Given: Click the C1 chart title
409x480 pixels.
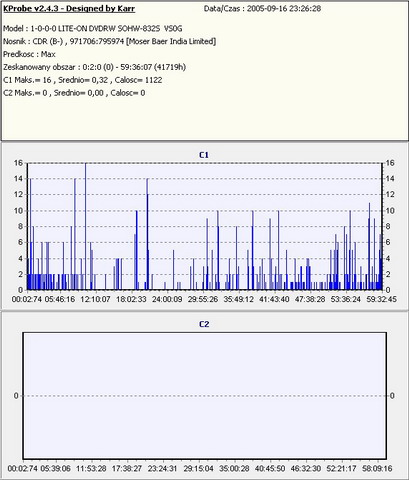Looking at the screenshot, I should click(204, 155).
